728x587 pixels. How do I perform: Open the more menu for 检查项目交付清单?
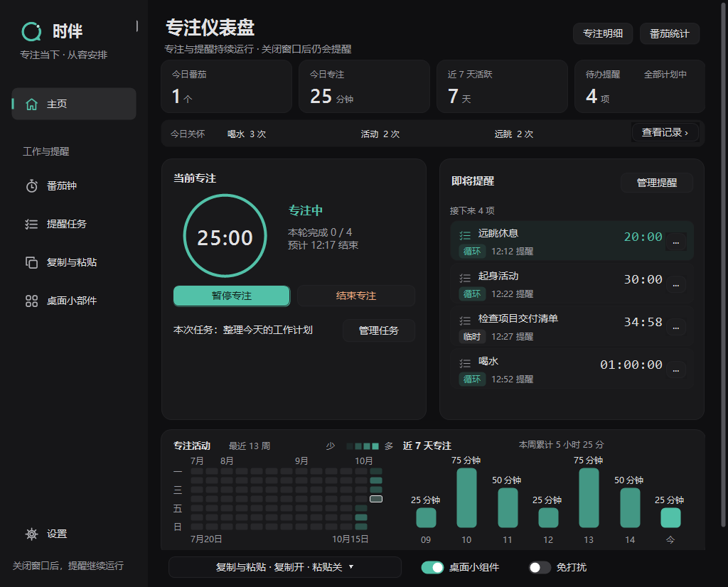(x=676, y=327)
